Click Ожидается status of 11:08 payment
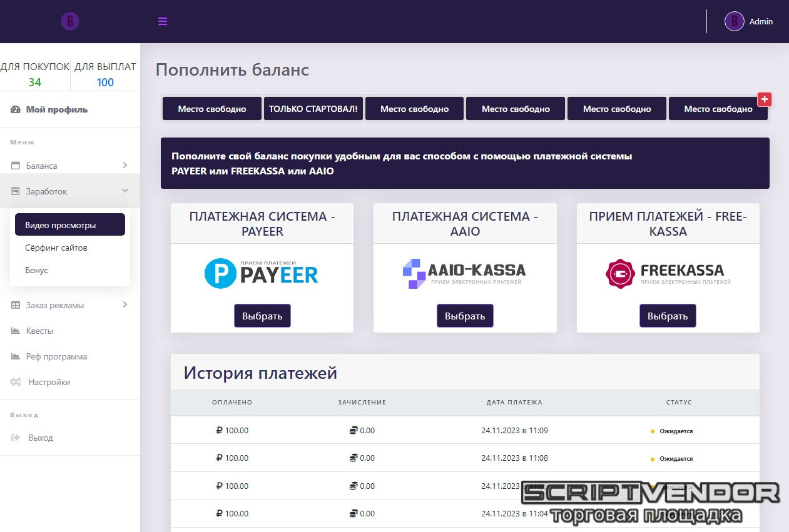 click(676, 458)
